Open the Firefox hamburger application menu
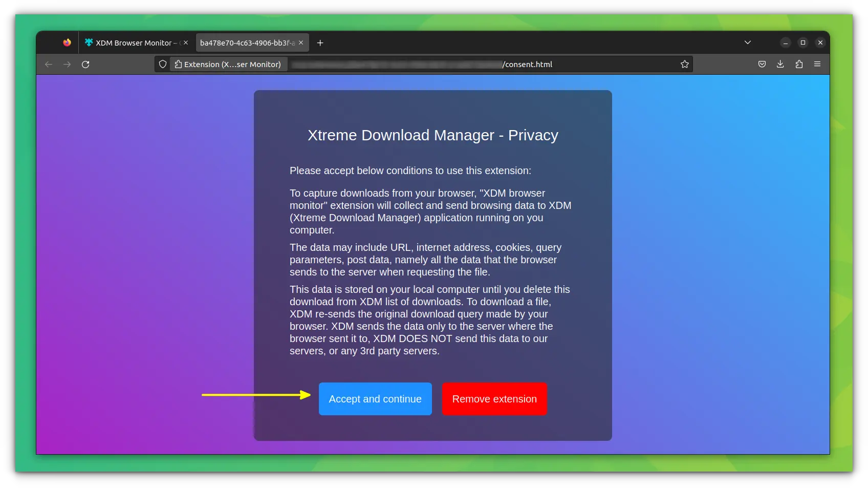This screenshot has width=868, height=488. click(817, 65)
